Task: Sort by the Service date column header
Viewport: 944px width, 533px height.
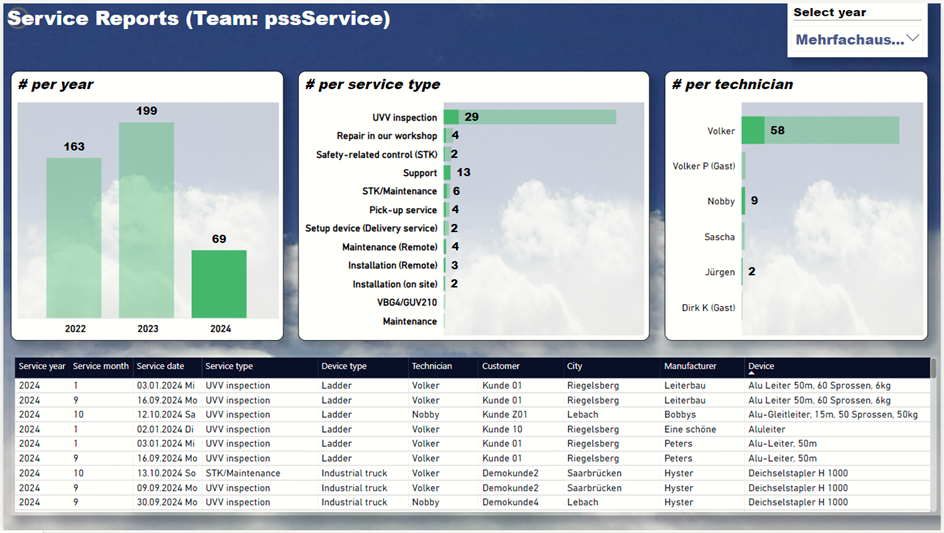Action: tap(160, 366)
